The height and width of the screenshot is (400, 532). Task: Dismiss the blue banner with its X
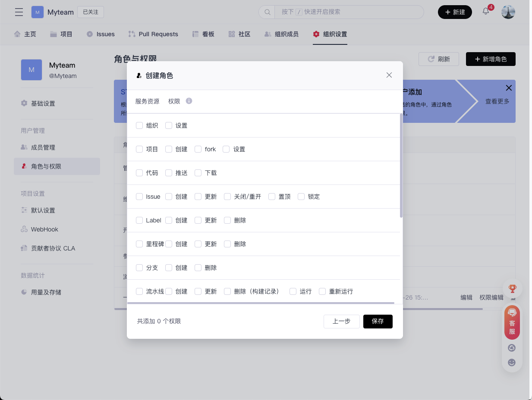click(509, 88)
